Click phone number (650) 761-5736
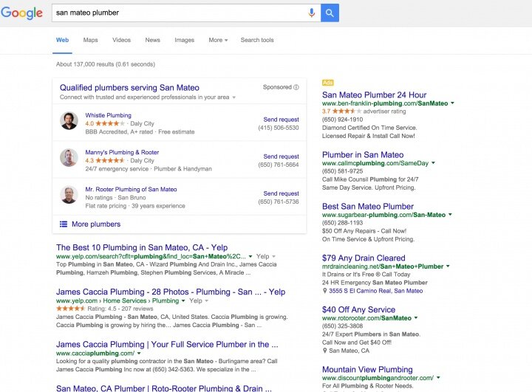 pos(279,202)
